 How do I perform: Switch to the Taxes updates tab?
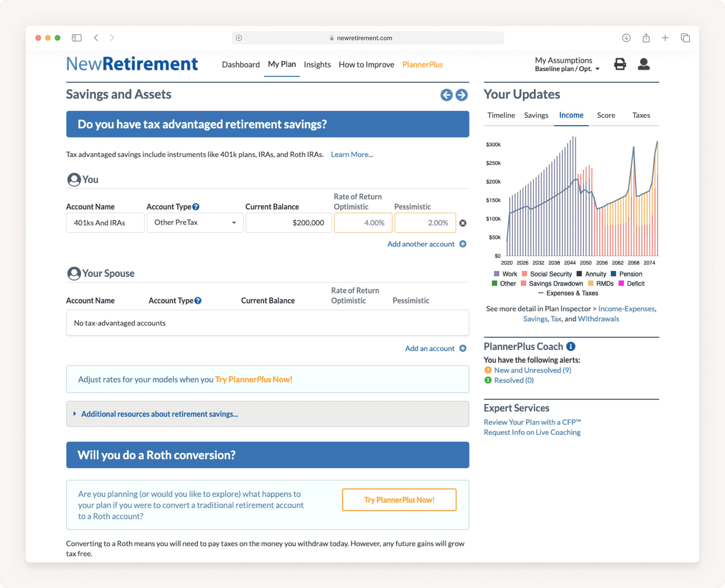point(641,115)
